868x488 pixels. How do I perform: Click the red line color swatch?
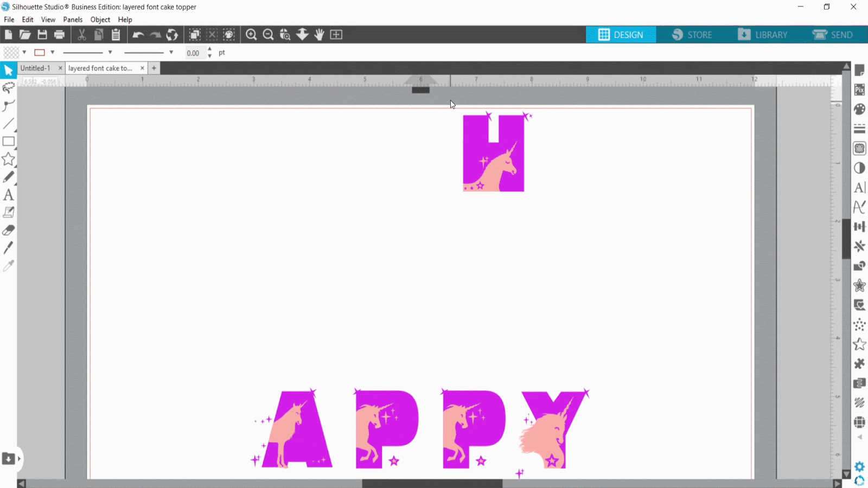point(40,52)
